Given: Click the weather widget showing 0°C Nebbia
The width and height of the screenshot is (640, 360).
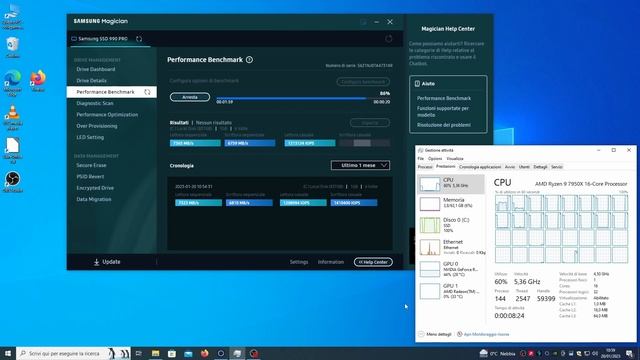Looking at the screenshot, I should [x=498, y=353].
